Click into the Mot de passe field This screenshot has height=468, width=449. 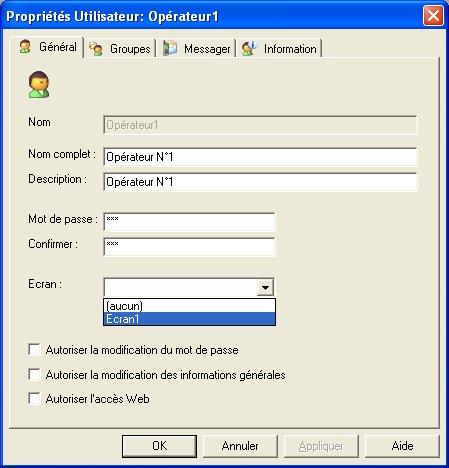tap(189, 222)
